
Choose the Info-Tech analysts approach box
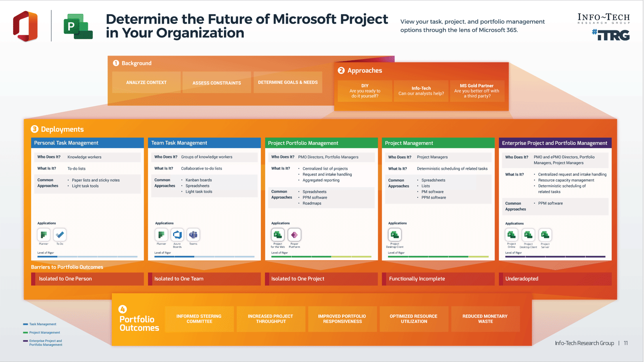pos(421,91)
